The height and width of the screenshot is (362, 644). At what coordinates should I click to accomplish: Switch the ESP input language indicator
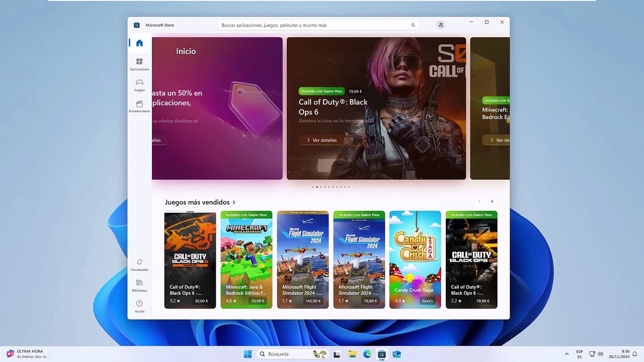(x=580, y=354)
